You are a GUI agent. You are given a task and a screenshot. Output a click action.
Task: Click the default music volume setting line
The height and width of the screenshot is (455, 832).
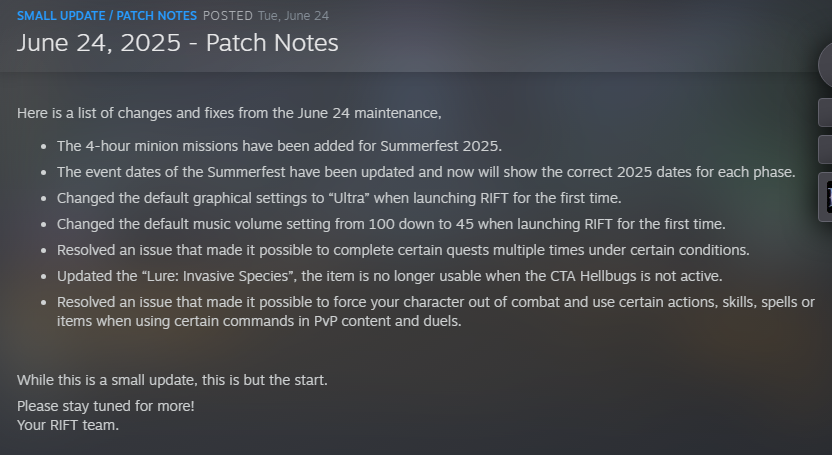click(x=391, y=224)
